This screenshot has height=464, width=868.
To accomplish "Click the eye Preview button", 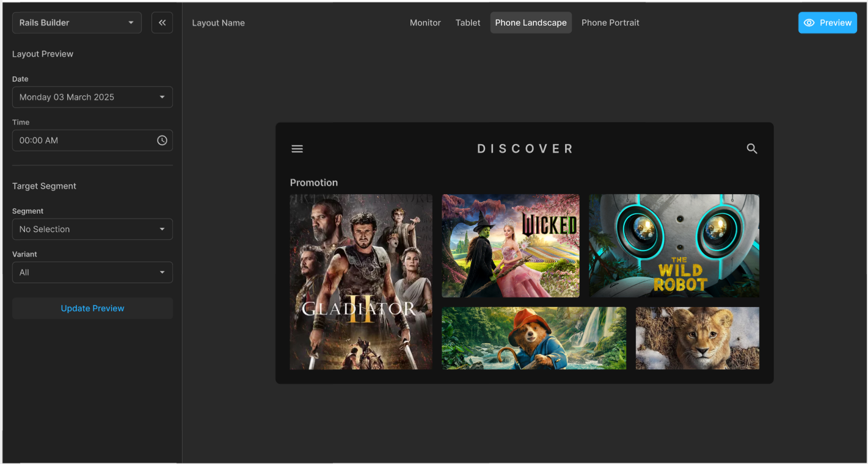I will [x=828, y=23].
